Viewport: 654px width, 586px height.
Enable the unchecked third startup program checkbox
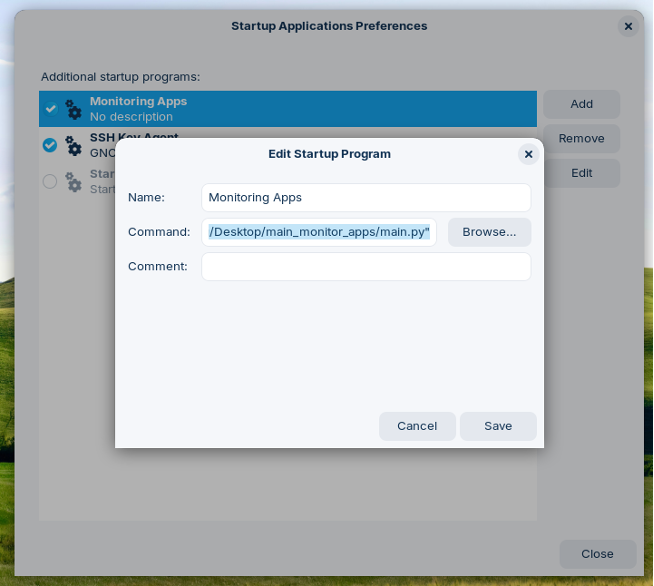coord(50,181)
